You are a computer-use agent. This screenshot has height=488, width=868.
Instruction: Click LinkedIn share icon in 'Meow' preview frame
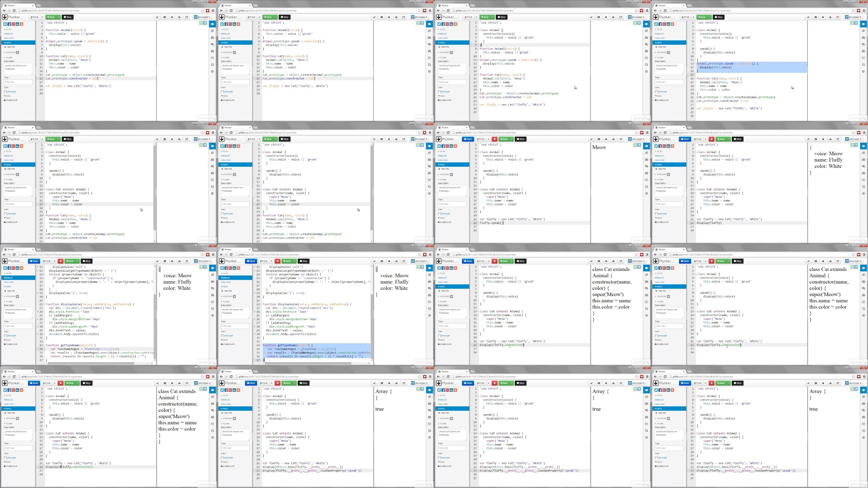tap(451, 146)
